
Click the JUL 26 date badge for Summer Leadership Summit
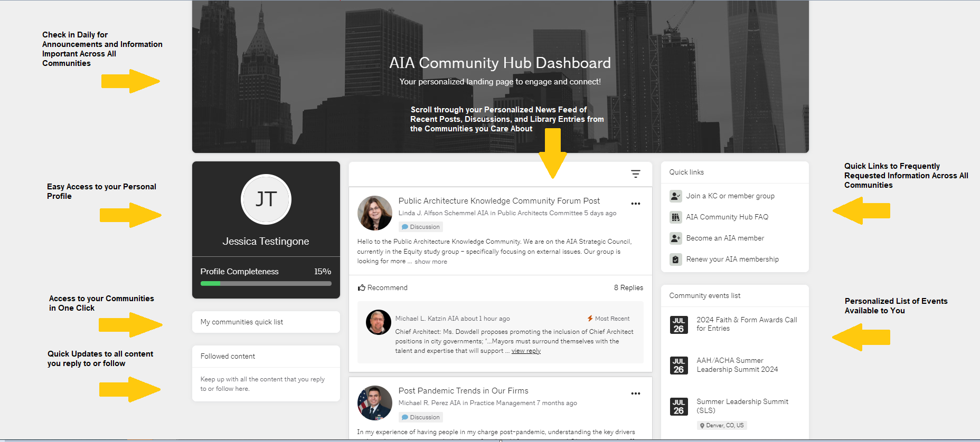click(x=679, y=406)
